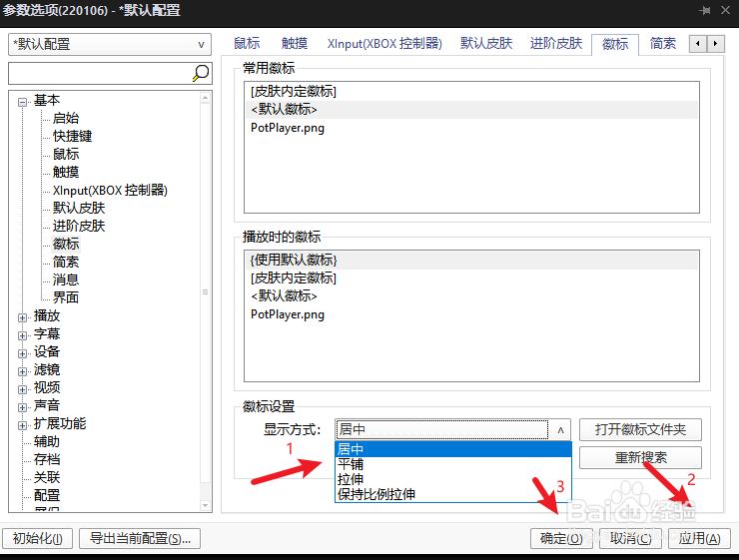Select PotPlayer.png in 常用徽标 list
The image size is (739, 560).
coord(471,128)
